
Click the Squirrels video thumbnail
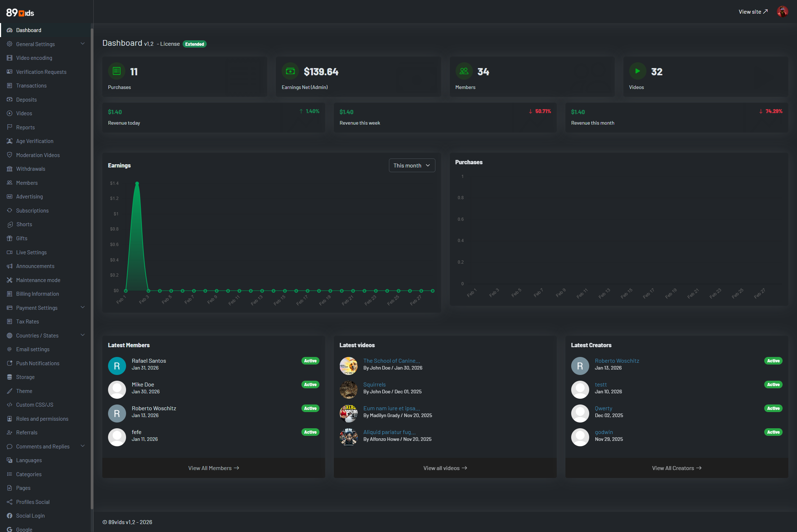[348, 390]
